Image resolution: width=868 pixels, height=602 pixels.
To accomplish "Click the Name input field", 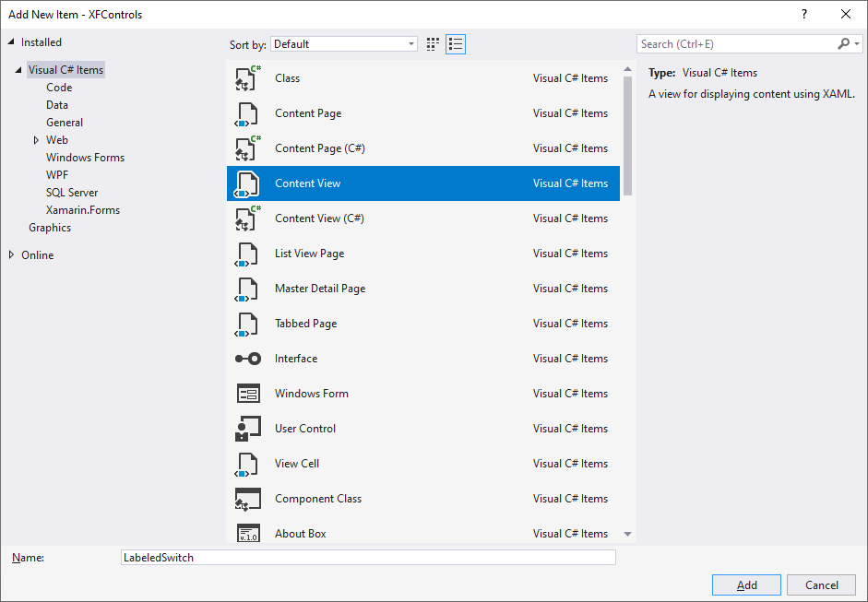I will pyautogui.click(x=368, y=558).
